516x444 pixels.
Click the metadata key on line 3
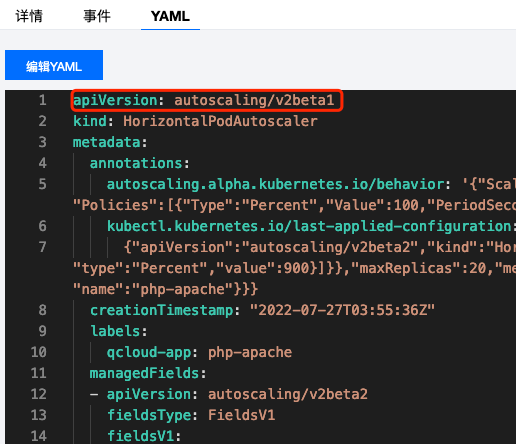[x=107, y=142]
